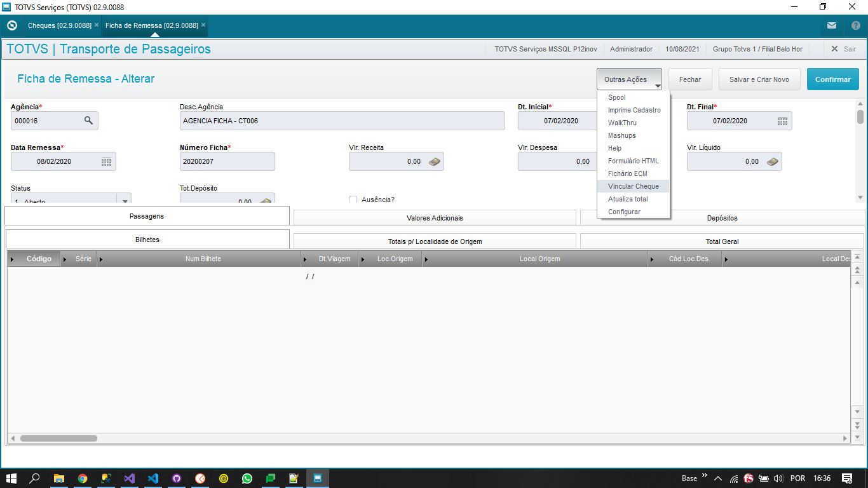Click the Agência lookup magnifier icon
This screenshot has height=488, width=868.
coord(88,121)
